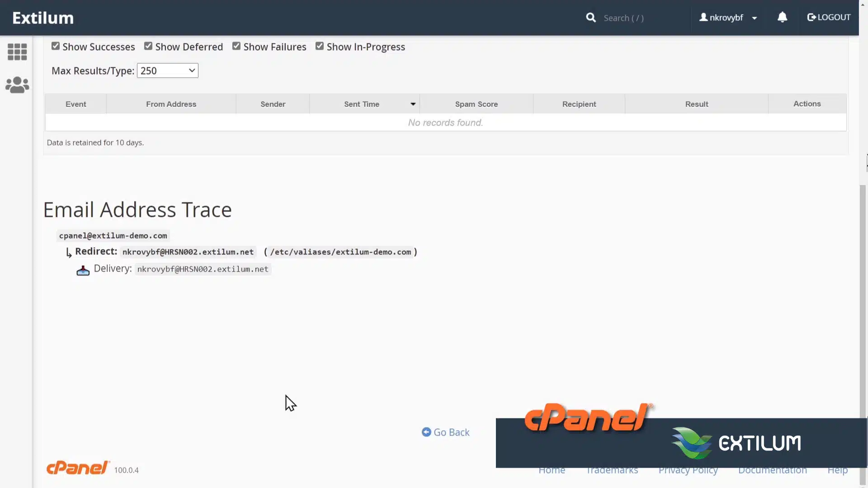Viewport: 868px width, 488px height.
Task: Select the cpanel@extilum-demo.com address text
Action: (x=113, y=236)
